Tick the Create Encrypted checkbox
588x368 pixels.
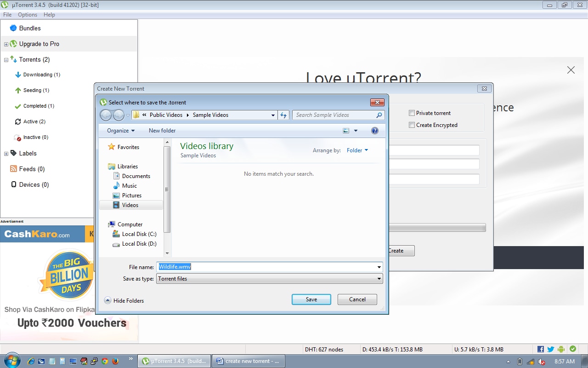(x=412, y=125)
